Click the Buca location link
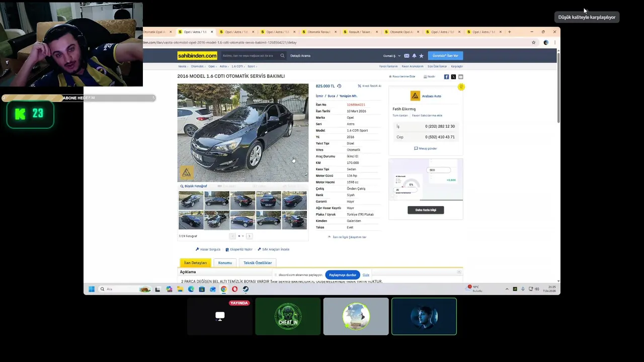 [332, 96]
